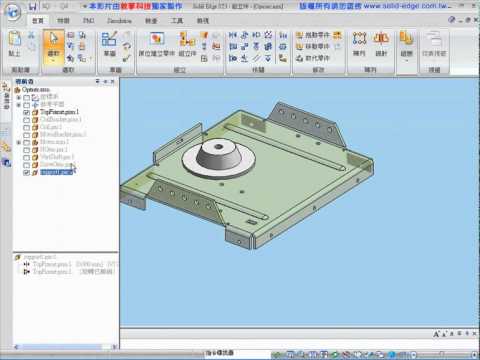Switch to the PMI ribbon tab
This screenshot has height=360, width=480.
point(88,20)
